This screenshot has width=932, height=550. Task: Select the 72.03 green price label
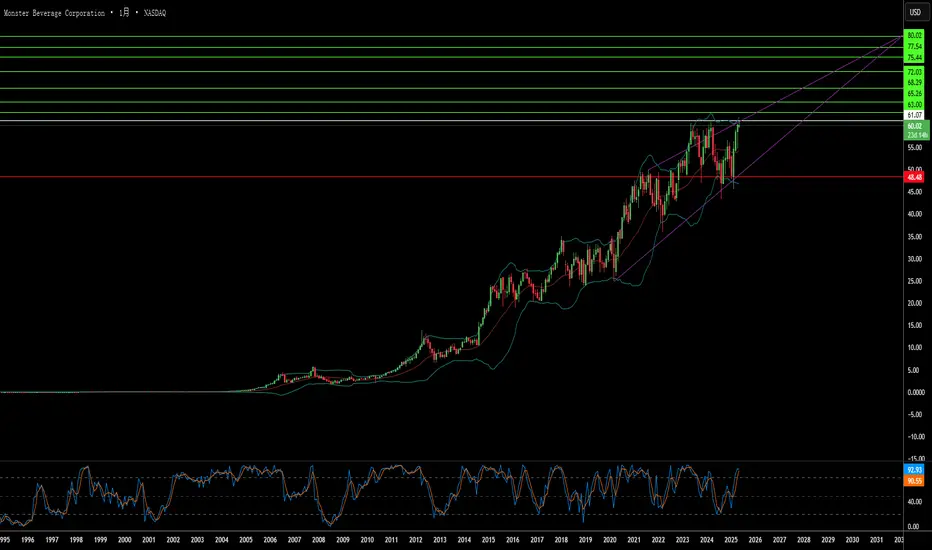tap(914, 72)
